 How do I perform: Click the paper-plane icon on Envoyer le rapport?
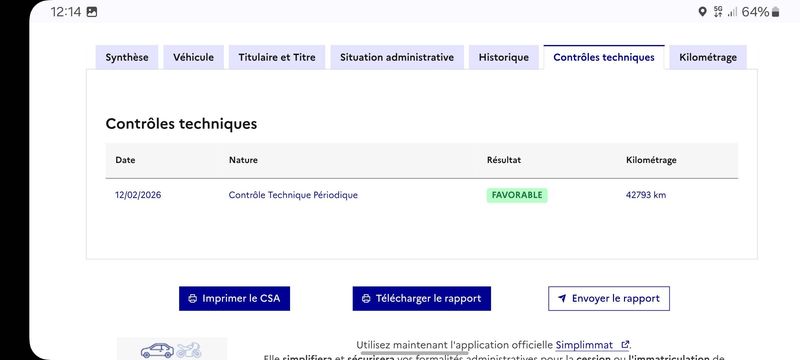click(x=562, y=298)
